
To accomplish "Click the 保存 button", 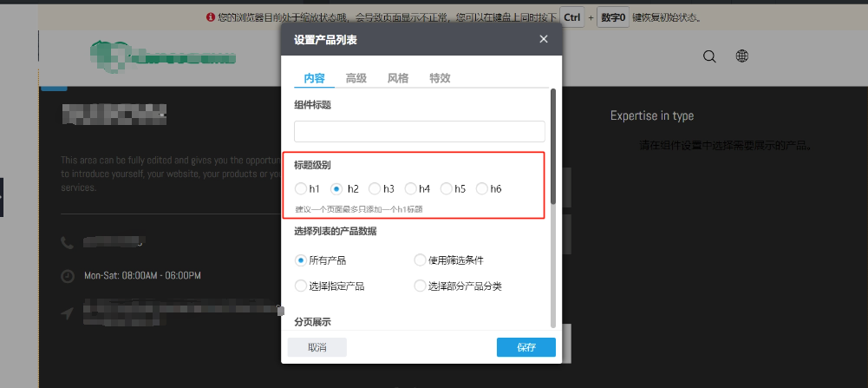I will (x=525, y=347).
